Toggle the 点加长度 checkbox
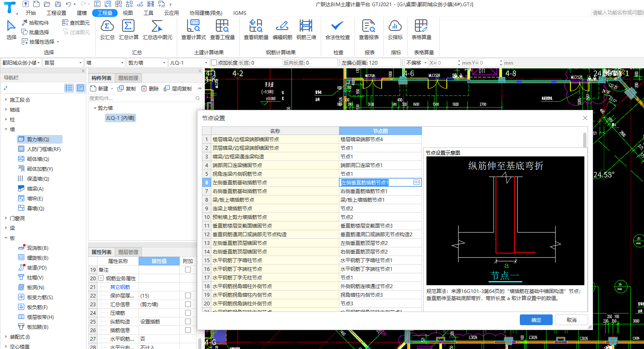 coord(214,63)
